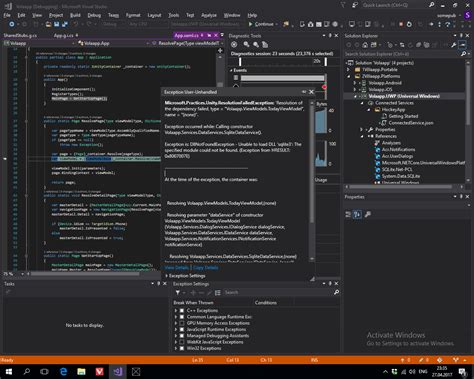
Task: Open the Debug menu
Action: [x=94, y=15]
